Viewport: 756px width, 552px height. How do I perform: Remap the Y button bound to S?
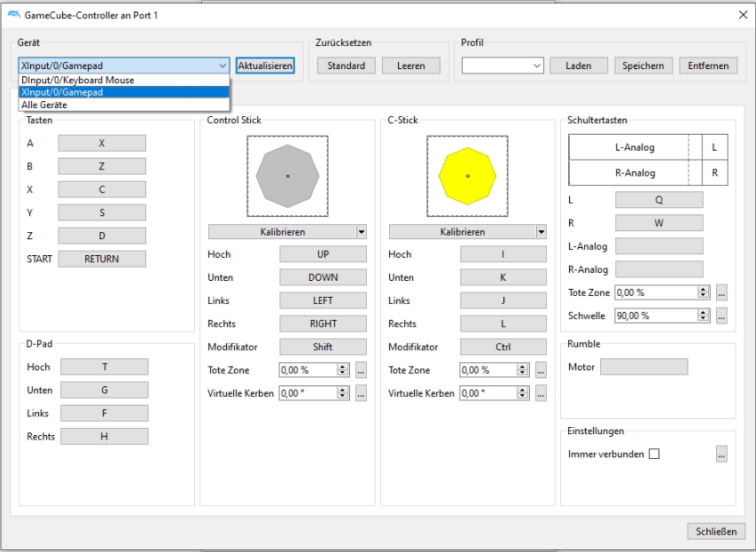pyautogui.click(x=102, y=213)
